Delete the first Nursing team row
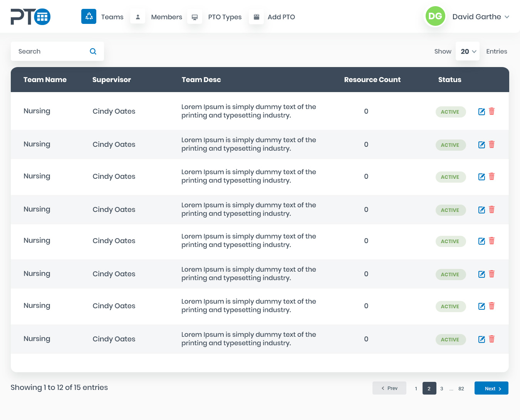The height and width of the screenshot is (420, 520). point(492,111)
